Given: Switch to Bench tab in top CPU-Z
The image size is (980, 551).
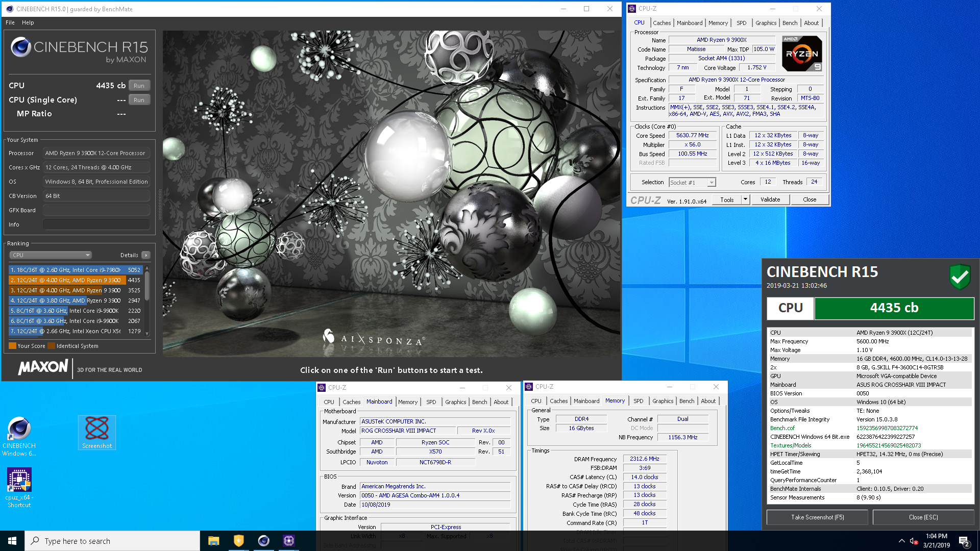Looking at the screenshot, I should pos(790,23).
